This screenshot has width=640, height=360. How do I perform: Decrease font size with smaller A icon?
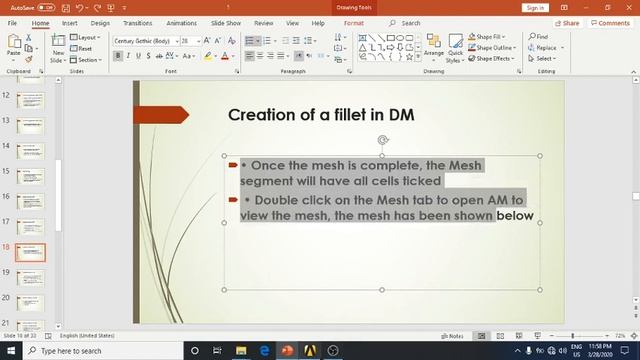(x=218, y=40)
